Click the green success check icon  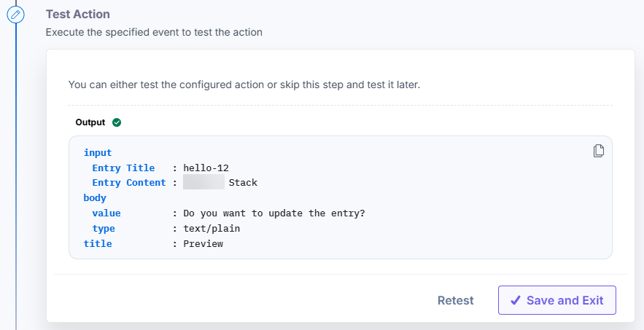click(117, 122)
